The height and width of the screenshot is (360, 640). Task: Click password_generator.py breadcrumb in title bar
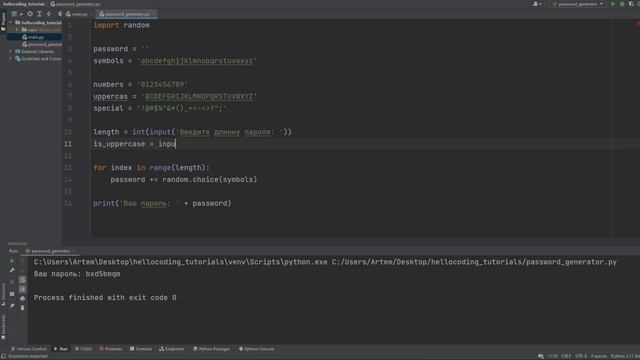[76, 4]
